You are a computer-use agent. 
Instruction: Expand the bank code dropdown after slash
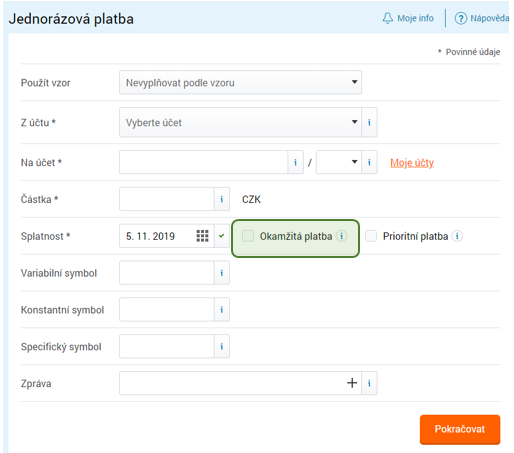coord(339,162)
